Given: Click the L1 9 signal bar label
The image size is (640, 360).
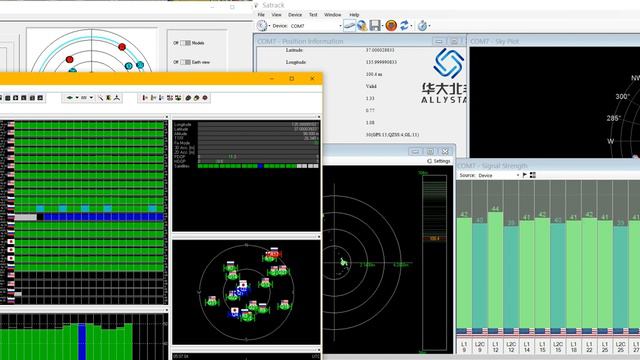Looking at the screenshot, I should click(x=464, y=347).
